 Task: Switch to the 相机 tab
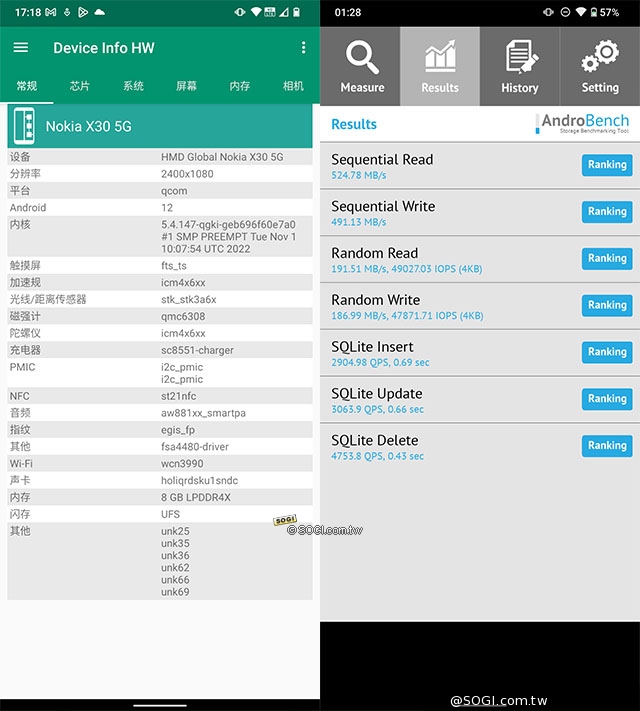[293, 86]
